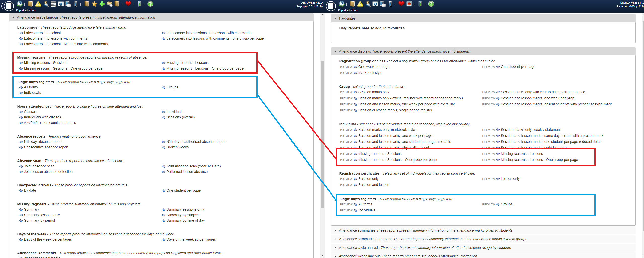Click the exit door icon in DEVELOP toolbar
Viewport: 644px width, 258px height.
420,4
